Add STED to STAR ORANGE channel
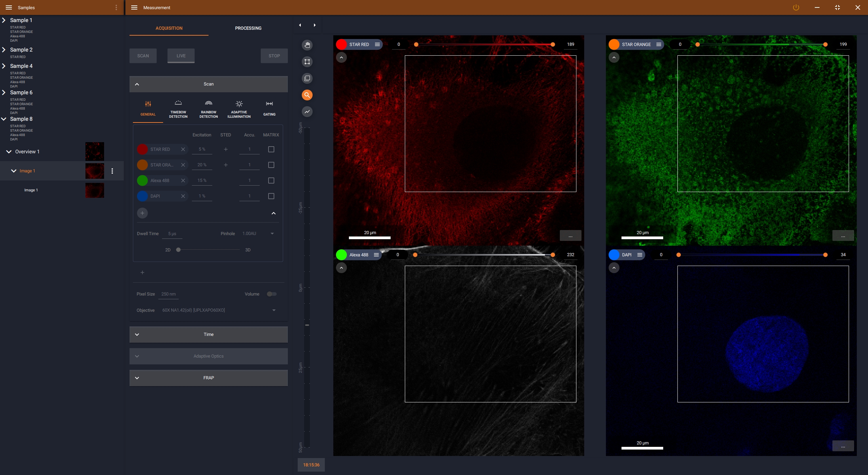Screen dimensions: 868x475 coord(226,165)
